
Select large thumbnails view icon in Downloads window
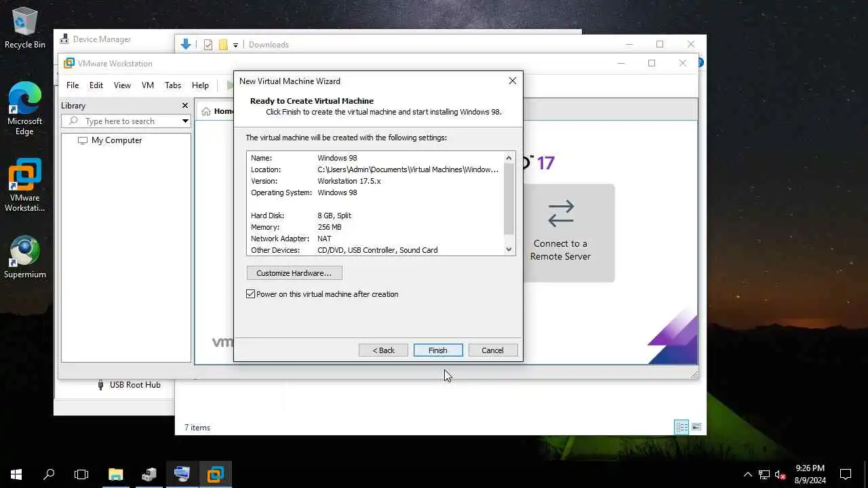pos(696,427)
